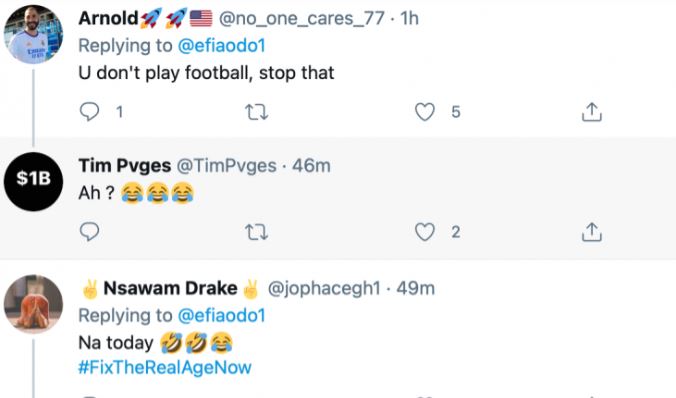
Task: Open the @TimPvges handle
Action: [227, 166]
